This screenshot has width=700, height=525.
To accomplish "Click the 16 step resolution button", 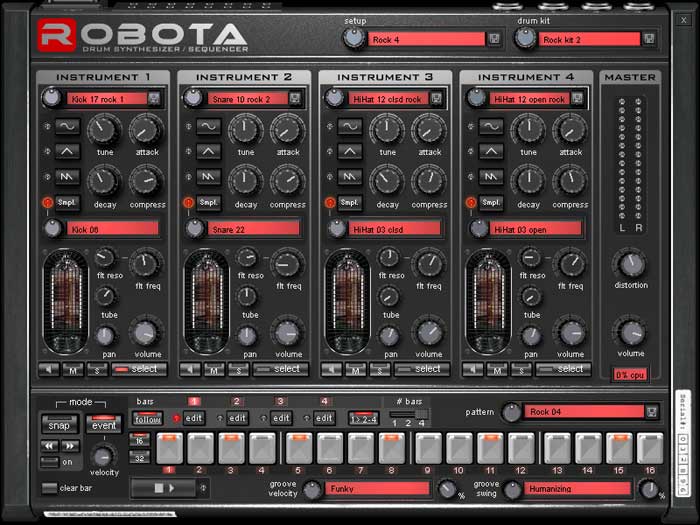I will coord(139,440).
